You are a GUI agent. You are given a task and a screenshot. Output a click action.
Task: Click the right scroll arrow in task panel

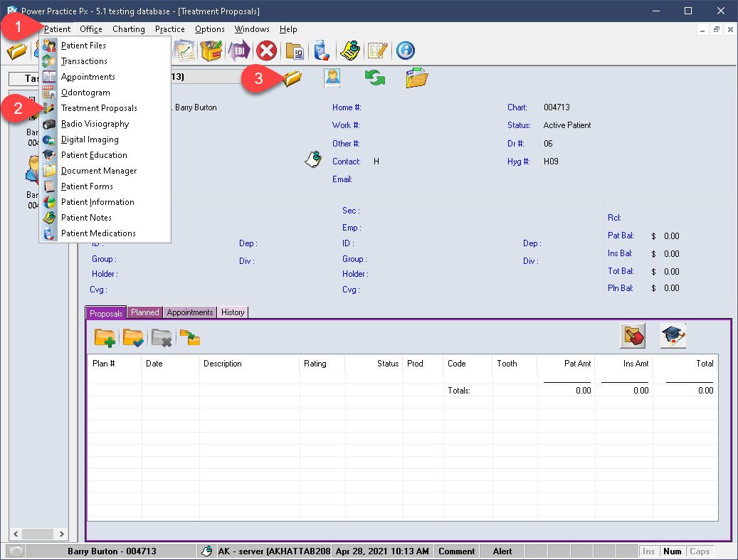click(x=62, y=534)
